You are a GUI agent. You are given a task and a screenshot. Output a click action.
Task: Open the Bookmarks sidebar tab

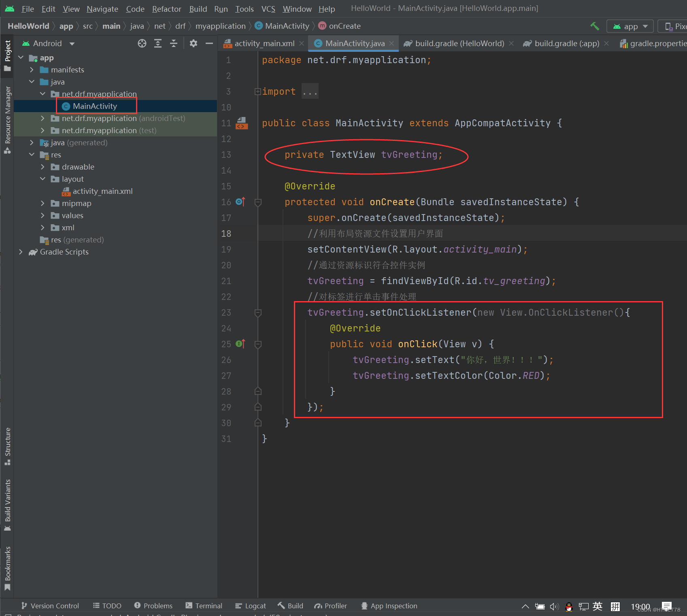tap(7, 568)
